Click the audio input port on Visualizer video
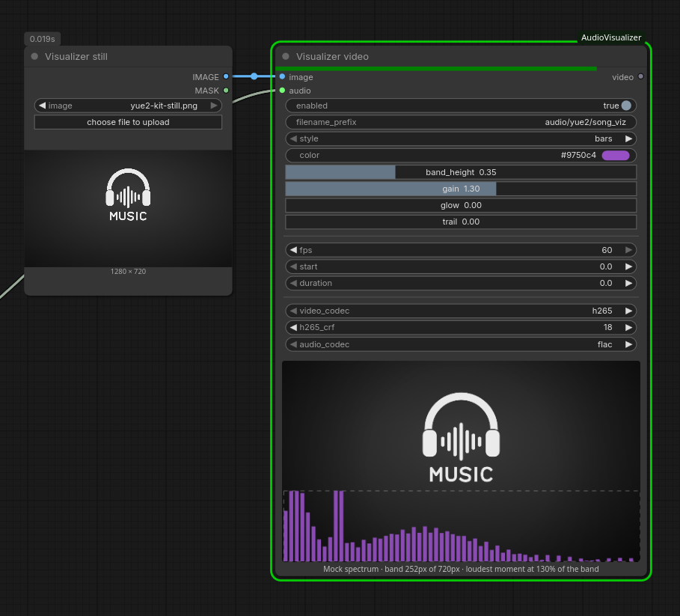Viewport: 680px width, 616px height. pyautogui.click(x=282, y=91)
